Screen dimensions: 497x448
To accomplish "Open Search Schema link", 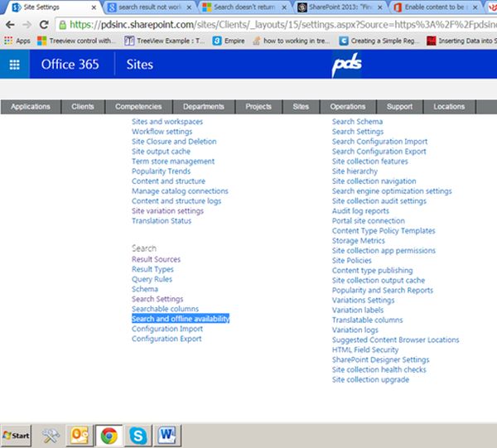I will (357, 122).
